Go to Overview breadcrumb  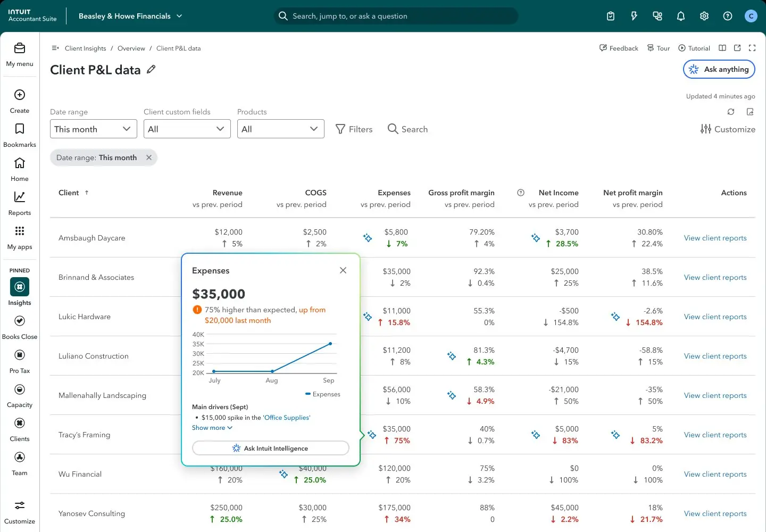pos(131,48)
